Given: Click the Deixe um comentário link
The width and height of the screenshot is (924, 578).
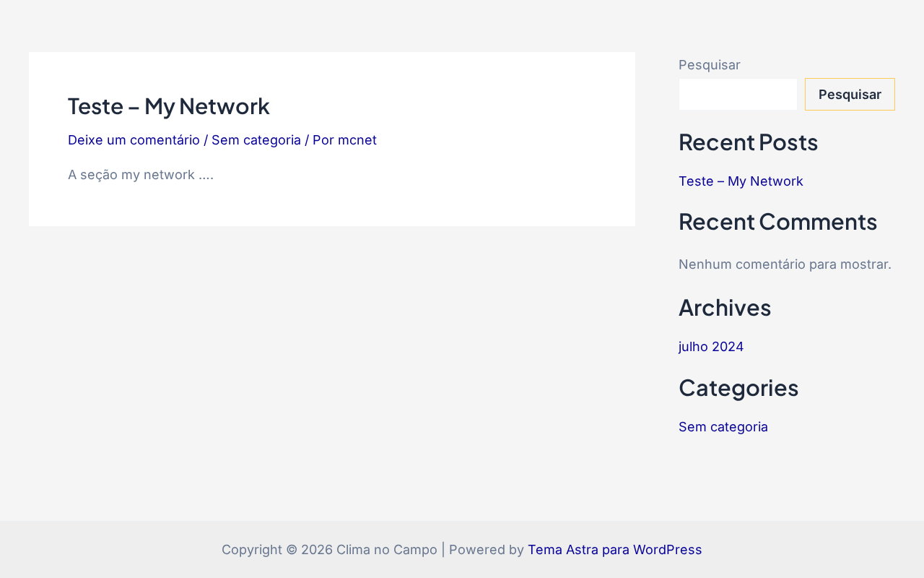Looking at the screenshot, I should click(x=134, y=140).
